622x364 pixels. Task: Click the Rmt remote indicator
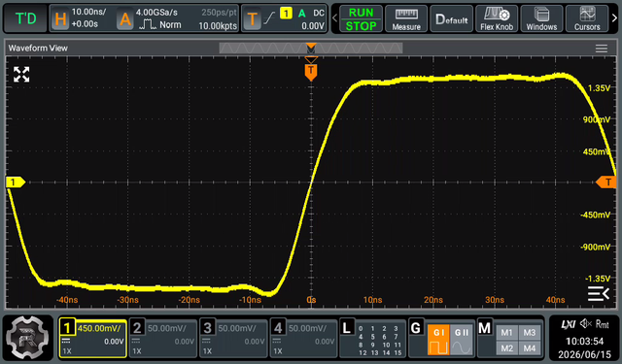603,324
